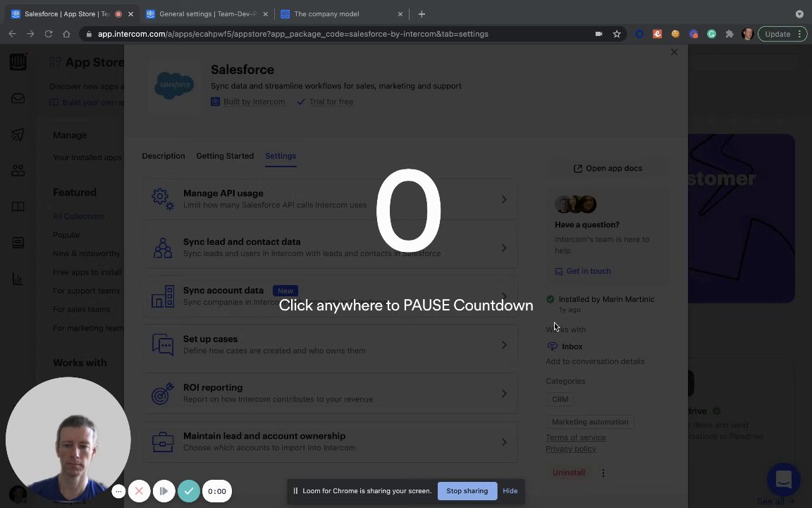Open the Intercom Inbox sidebar icon
This screenshot has width=812, height=508.
pos(18,99)
